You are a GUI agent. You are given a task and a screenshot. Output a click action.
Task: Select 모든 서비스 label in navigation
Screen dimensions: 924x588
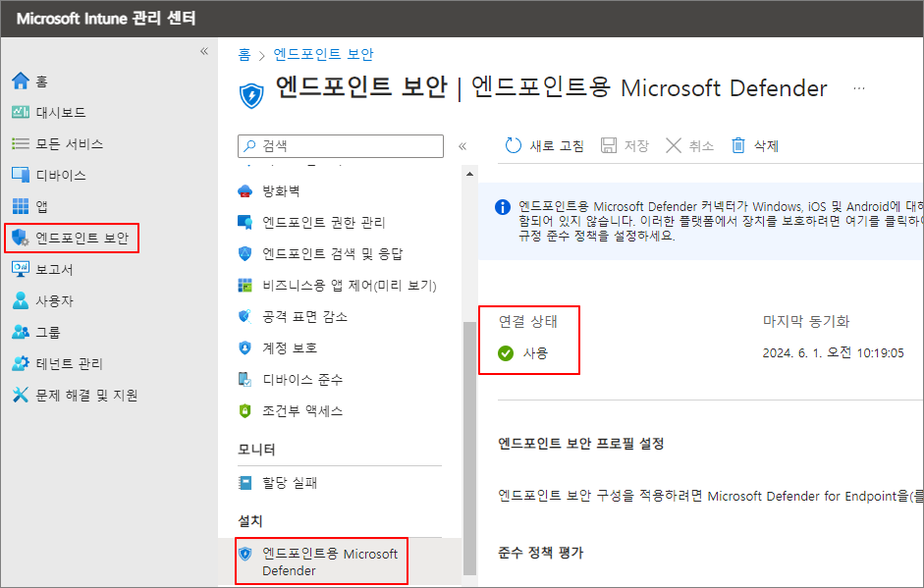click(70, 143)
